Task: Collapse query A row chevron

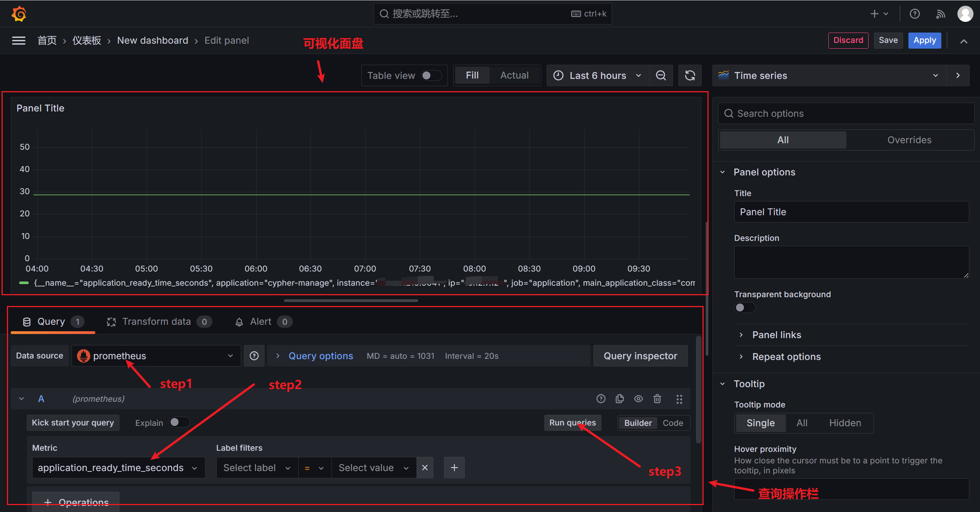Action: point(21,399)
